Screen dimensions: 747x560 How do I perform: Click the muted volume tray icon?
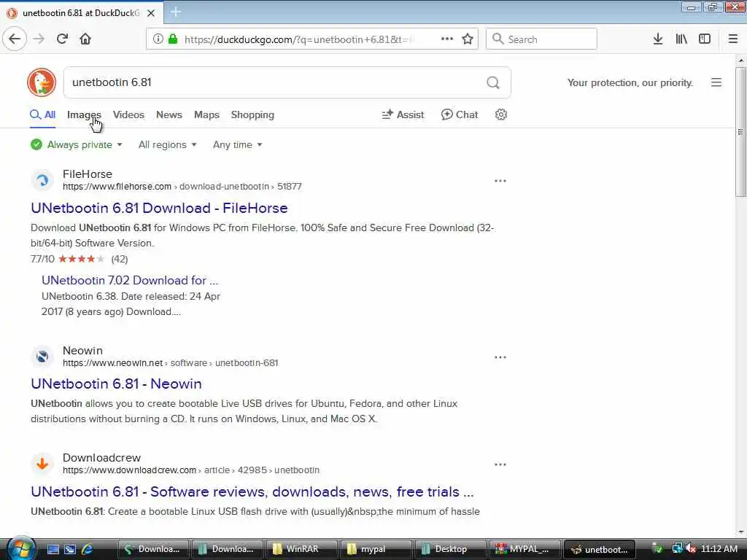(x=691, y=549)
